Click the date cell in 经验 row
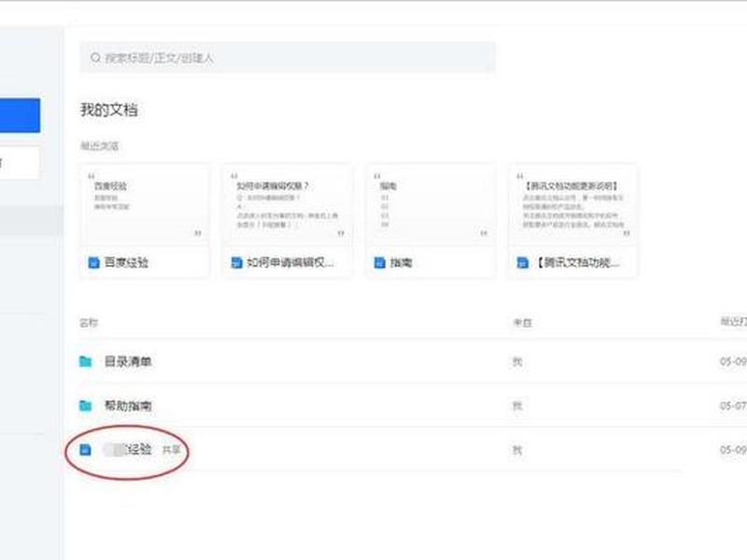This screenshot has width=747, height=560. point(733,450)
